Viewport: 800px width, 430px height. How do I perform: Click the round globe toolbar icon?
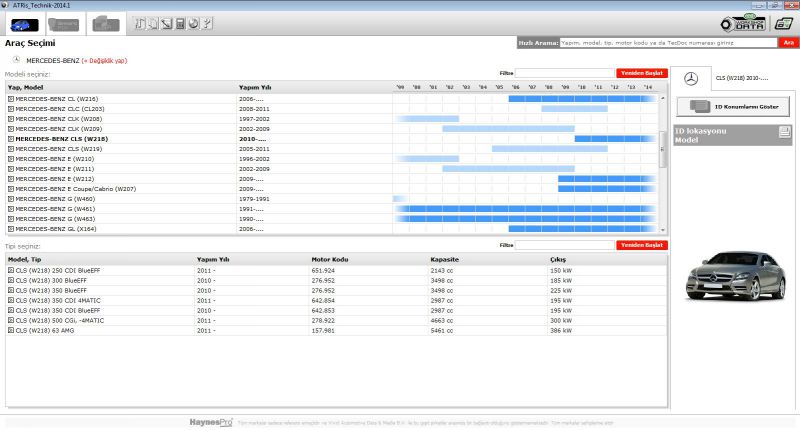point(193,23)
